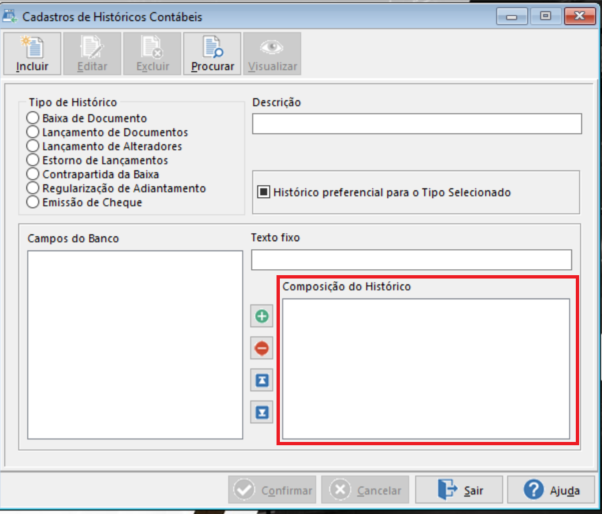Remove field with red minus icon
The width and height of the screenshot is (602, 514).
pos(262,348)
